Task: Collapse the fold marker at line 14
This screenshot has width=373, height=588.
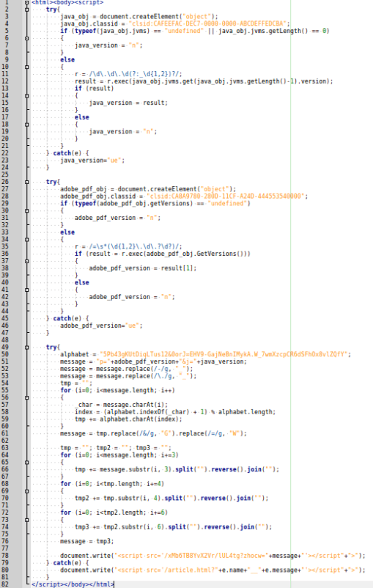Action: coord(26,95)
